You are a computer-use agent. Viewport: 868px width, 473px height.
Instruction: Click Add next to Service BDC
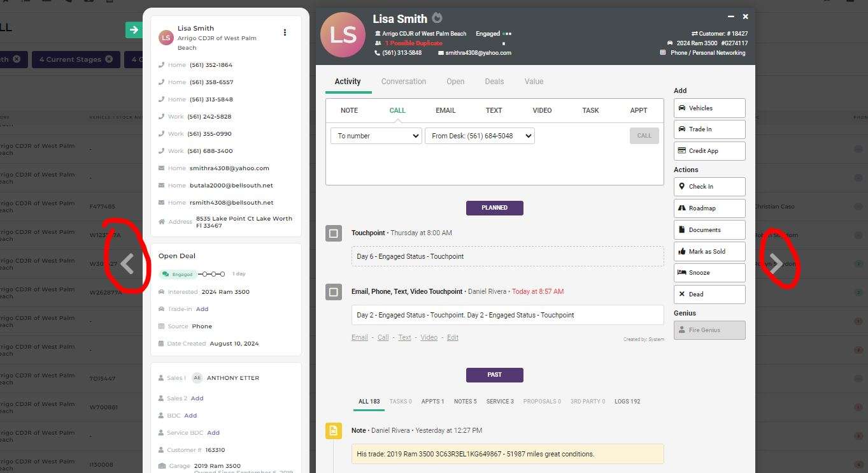[213, 433]
